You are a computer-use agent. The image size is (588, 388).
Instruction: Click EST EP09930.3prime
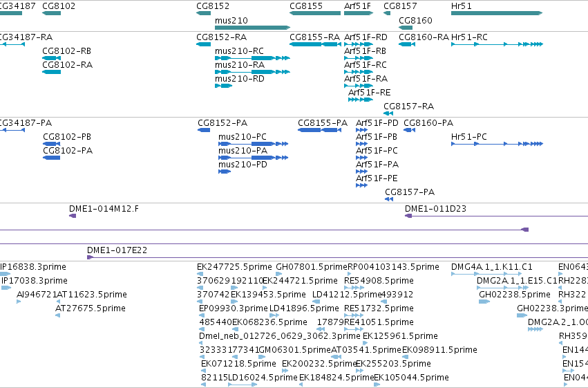click(x=234, y=309)
